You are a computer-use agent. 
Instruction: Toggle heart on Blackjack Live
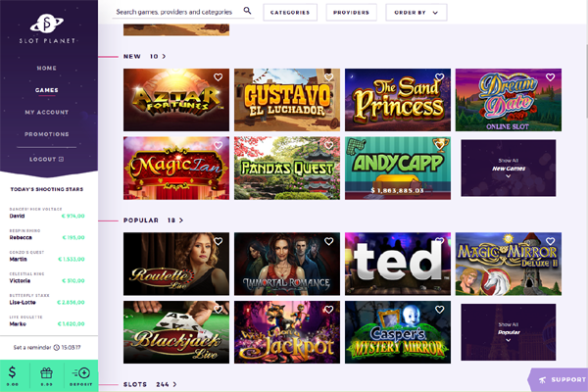point(218,310)
